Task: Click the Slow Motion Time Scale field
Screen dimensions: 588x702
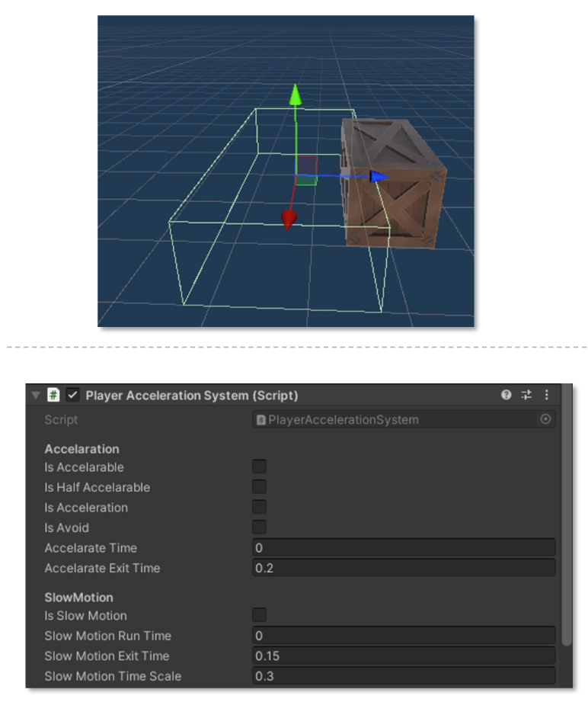Action: (x=403, y=676)
